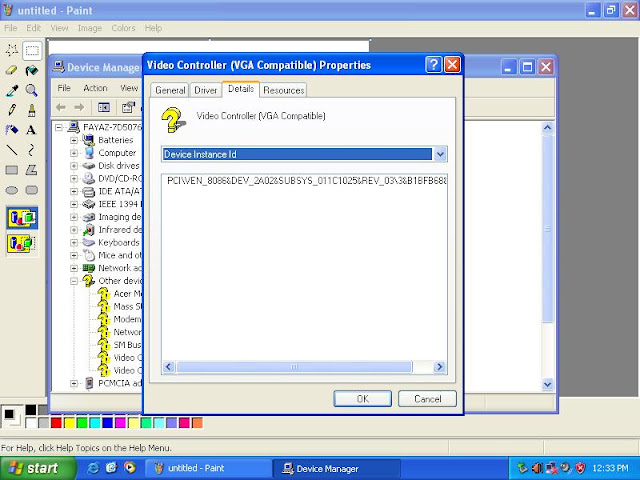This screenshot has width=640, height=480.
Task: Open the File menu in Device Manager
Action: (x=64, y=88)
